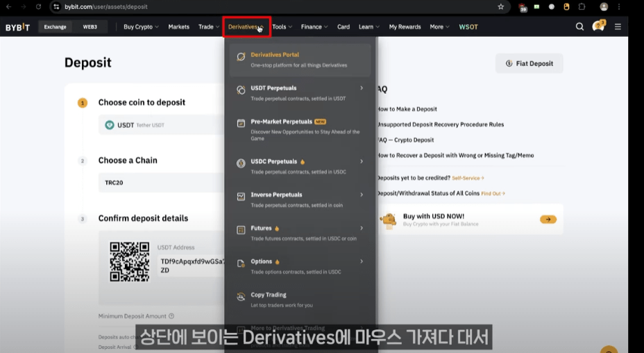The width and height of the screenshot is (644, 353).
Task: Open Wrong or Missing Tag/Memo FAQ
Action: point(455,155)
